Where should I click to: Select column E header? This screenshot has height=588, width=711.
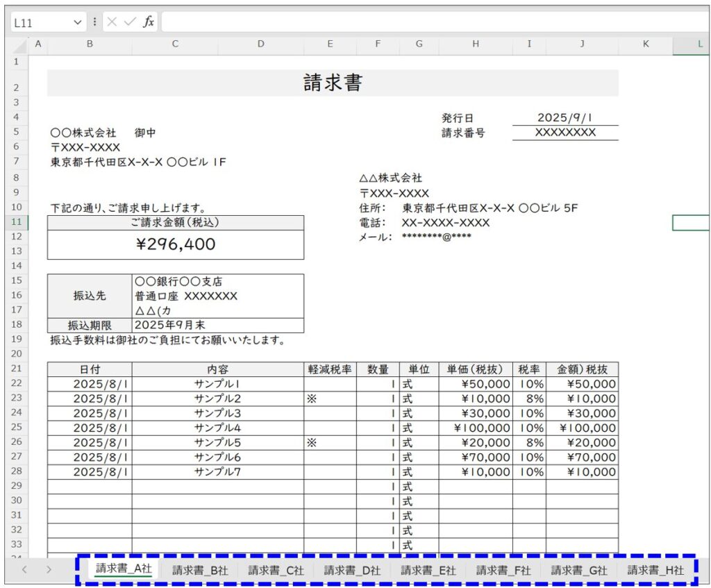click(330, 44)
